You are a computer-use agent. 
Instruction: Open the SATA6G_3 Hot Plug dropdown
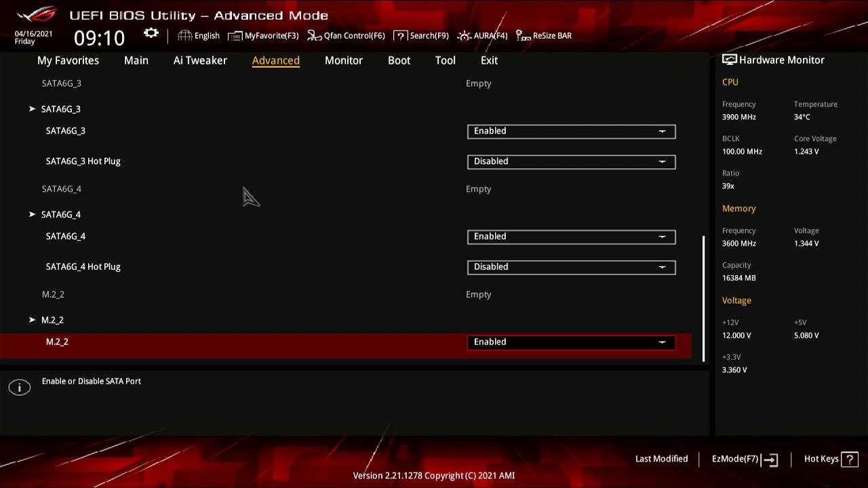click(572, 162)
